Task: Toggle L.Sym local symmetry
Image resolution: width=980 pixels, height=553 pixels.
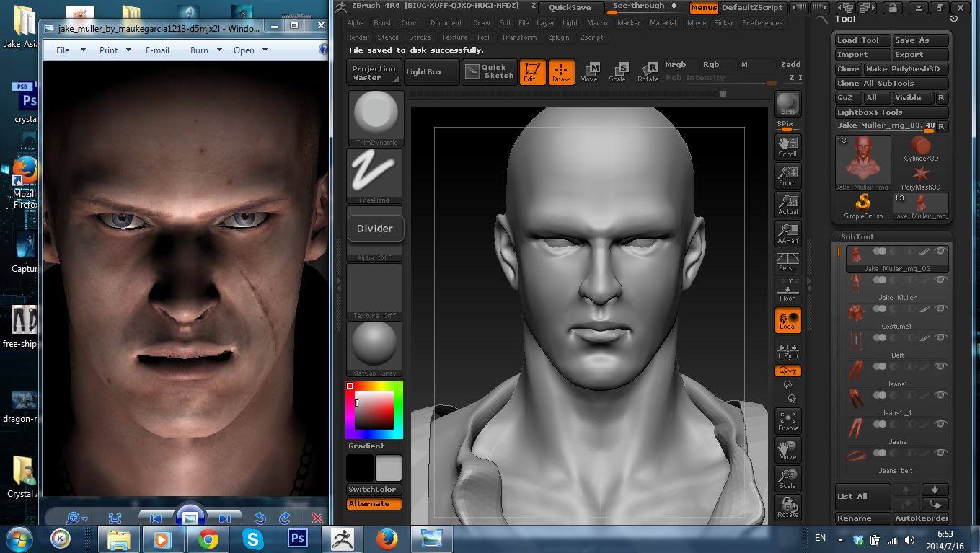Action: (787, 350)
